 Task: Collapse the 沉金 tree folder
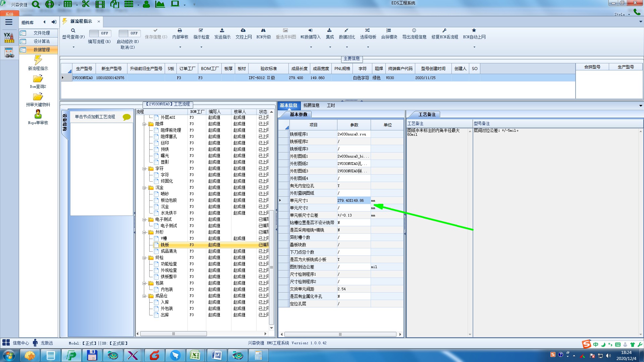click(x=144, y=188)
